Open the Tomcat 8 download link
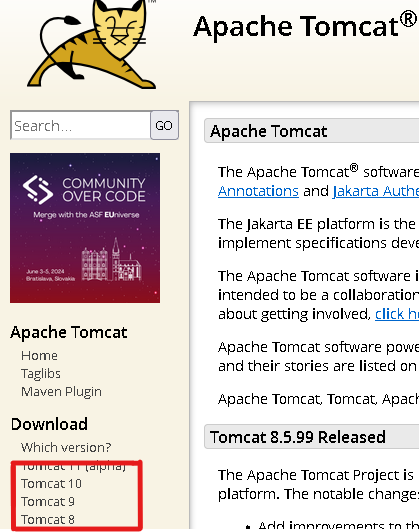The height and width of the screenshot is (532, 419). click(x=48, y=519)
